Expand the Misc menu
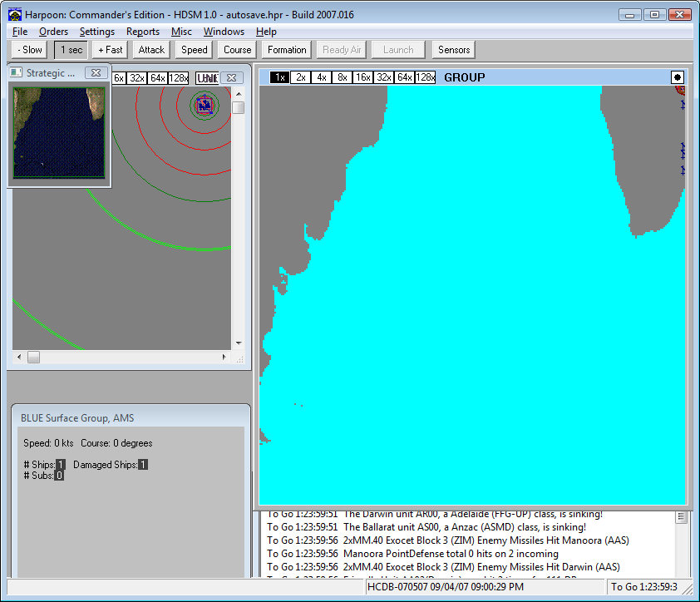This screenshot has height=602, width=700. 181,32
